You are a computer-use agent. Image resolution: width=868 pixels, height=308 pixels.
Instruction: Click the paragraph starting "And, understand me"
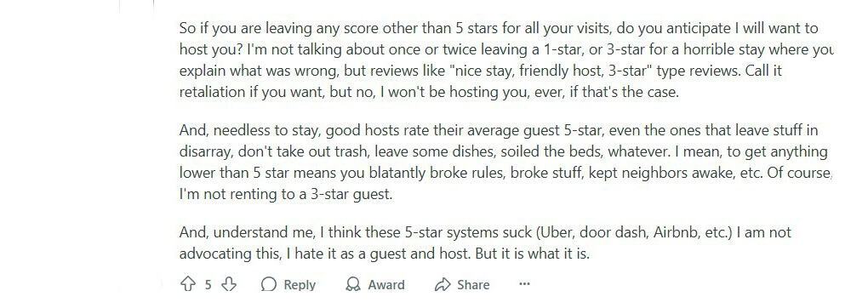pos(485,242)
